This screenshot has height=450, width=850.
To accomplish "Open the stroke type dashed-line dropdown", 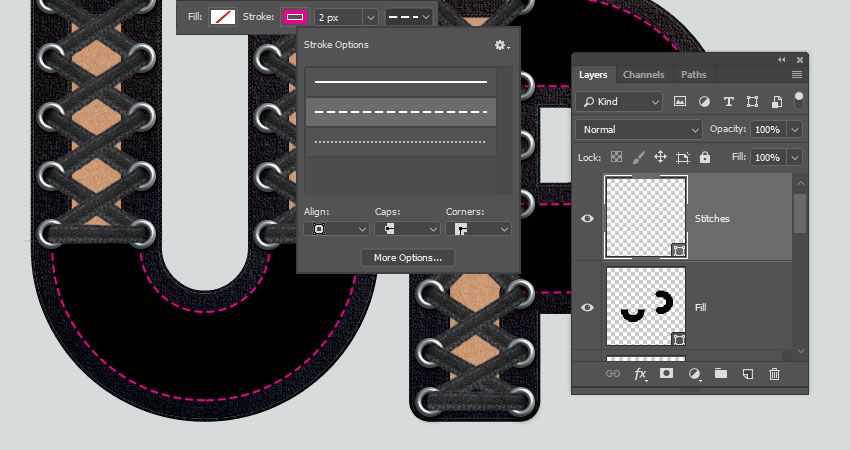I will point(409,17).
